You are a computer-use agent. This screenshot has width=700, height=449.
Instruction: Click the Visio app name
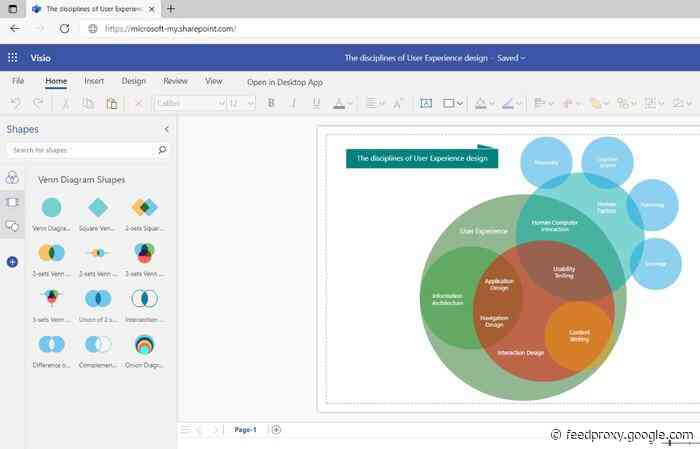tap(41, 58)
